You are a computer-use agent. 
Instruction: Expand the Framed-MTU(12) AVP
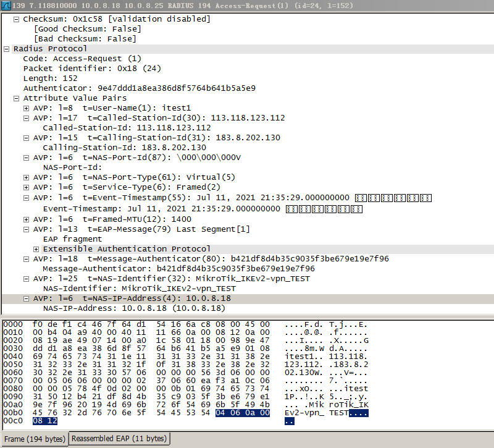pos(27,220)
